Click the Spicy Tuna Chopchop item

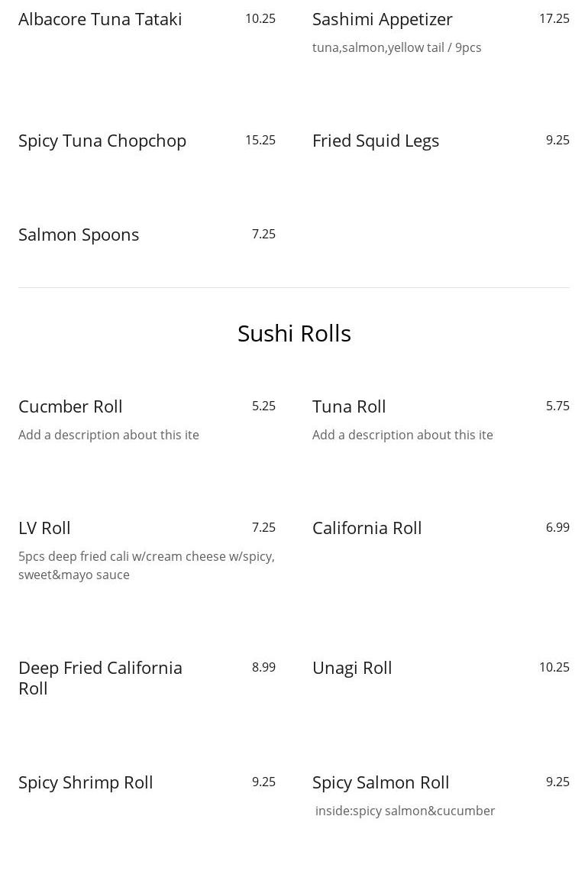tap(102, 141)
